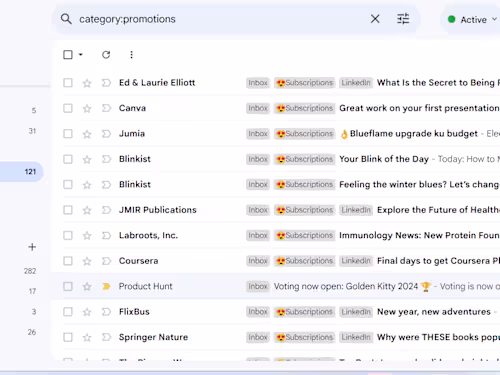Image resolution: width=500 pixels, height=375 pixels.
Task: Toggle importance marker on Product Hunt email
Action: coord(106,286)
